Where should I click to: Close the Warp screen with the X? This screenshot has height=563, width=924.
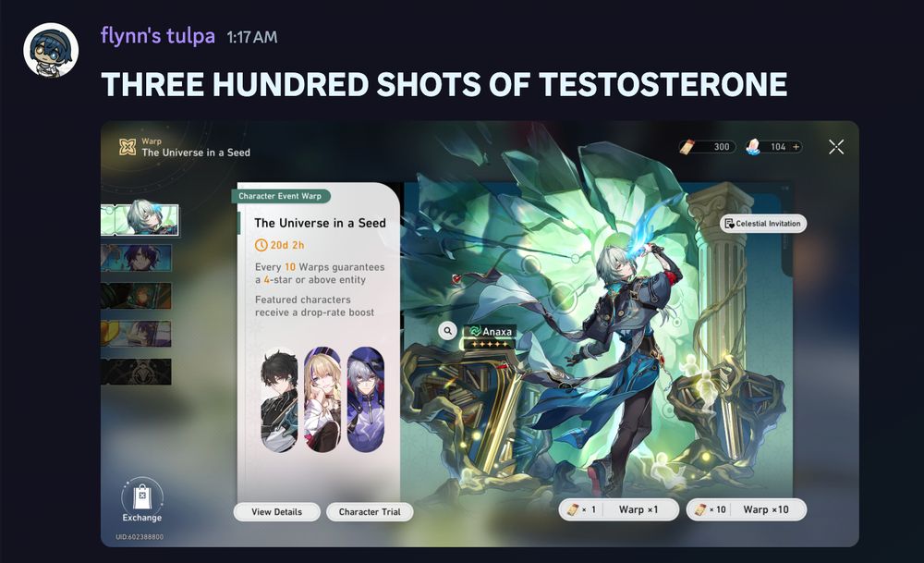836,147
